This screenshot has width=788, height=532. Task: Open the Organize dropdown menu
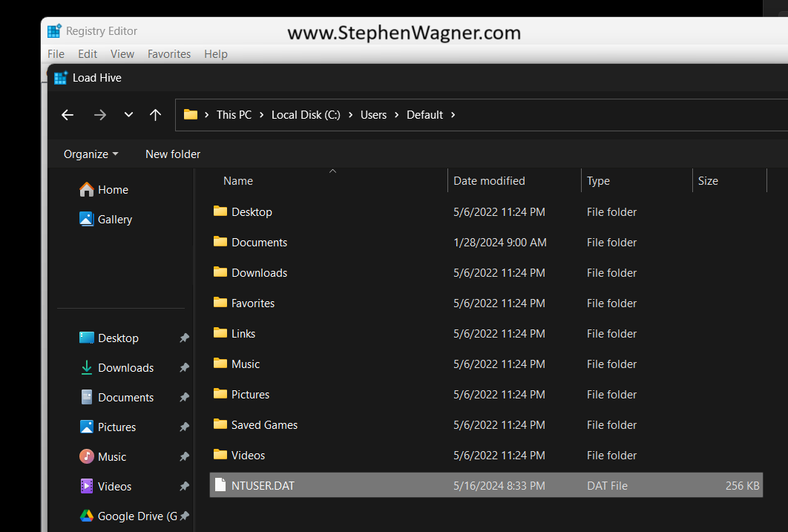point(91,154)
